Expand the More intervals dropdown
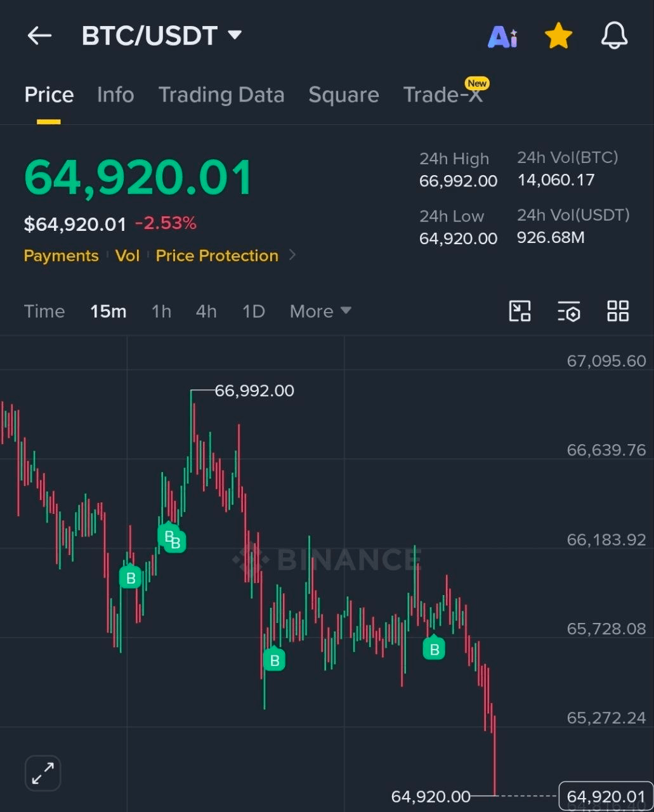 pos(320,311)
